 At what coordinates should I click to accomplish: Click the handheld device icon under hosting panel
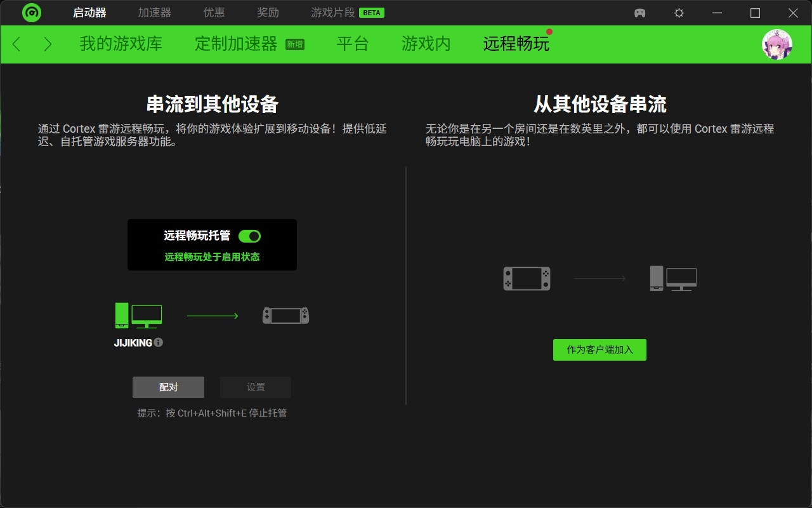(286, 316)
